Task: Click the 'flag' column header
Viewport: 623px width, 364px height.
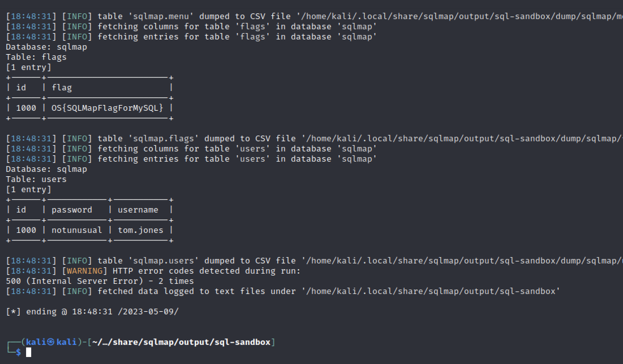Action: tap(62, 88)
